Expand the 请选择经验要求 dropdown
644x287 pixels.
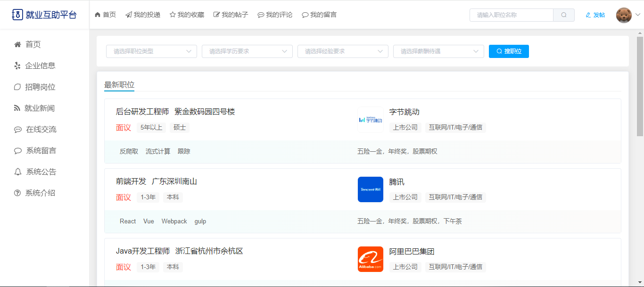pyautogui.click(x=343, y=51)
